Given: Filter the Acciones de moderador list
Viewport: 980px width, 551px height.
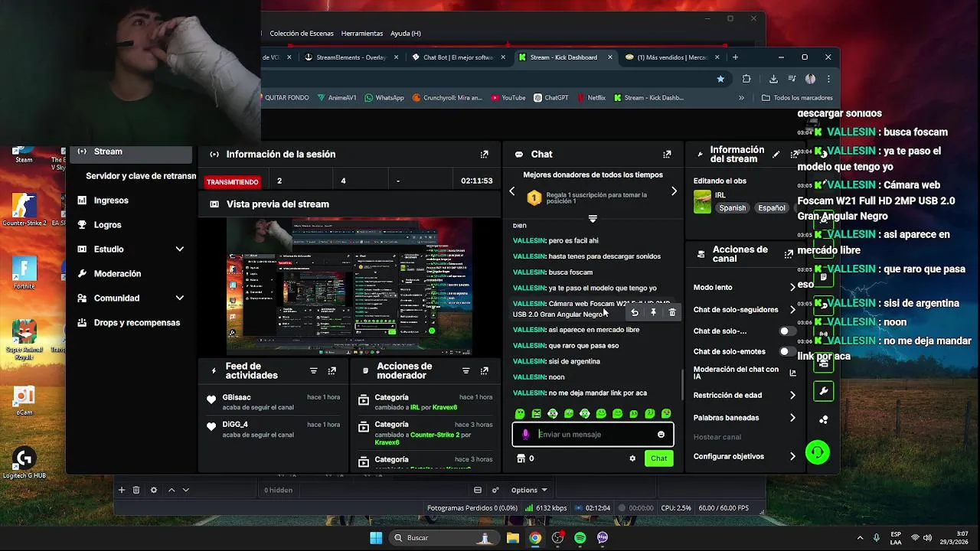Looking at the screenshot, I should 465,370.
